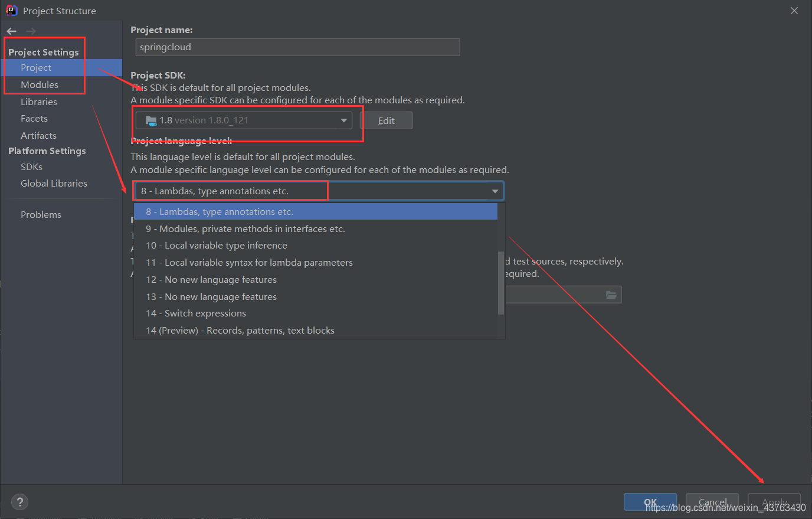This screenshot has height=519, width=812.
Task: Click the folder browse icon for output path
Action: click(611, 295)
